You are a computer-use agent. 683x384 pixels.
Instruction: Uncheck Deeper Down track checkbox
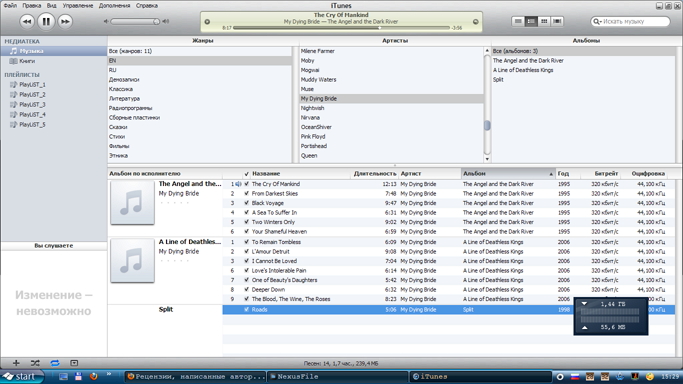[x=247, y=290]
